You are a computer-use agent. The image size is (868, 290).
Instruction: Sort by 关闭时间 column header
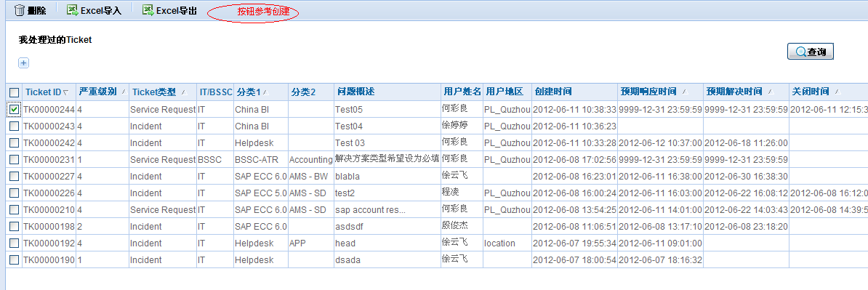click(828, 92)
